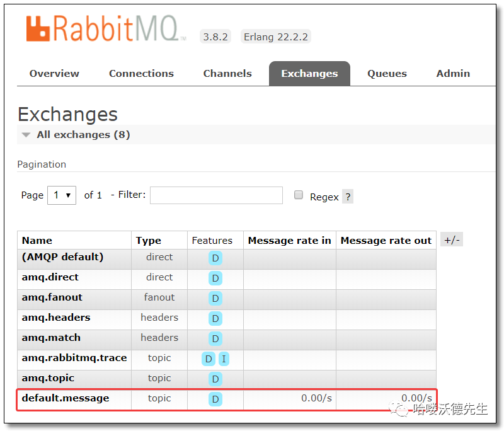Image resolution: width=504 pixels, height=431 pixels.
Task: Open the amq.rabbitmq.trace exchange
Action: coord(74,358)
